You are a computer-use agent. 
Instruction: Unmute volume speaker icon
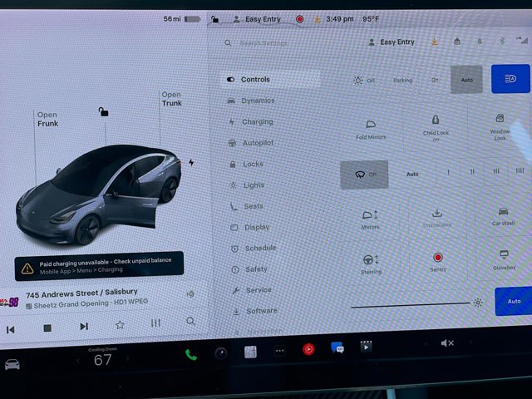click(x=447, y=343)
